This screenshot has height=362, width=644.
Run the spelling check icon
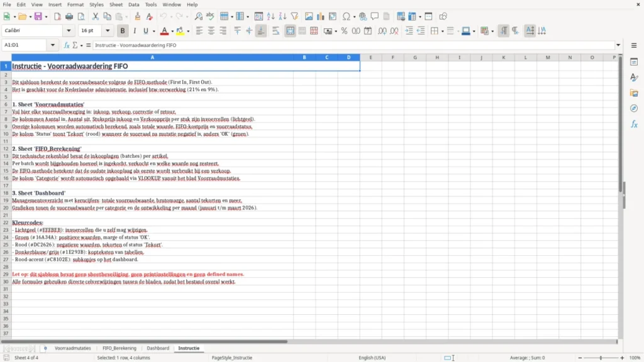(x=210, y=16)
